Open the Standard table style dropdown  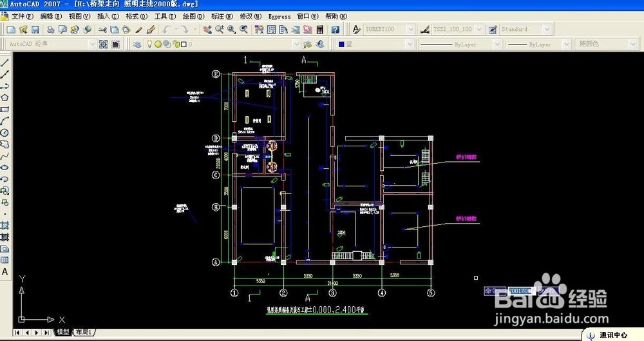547,29
